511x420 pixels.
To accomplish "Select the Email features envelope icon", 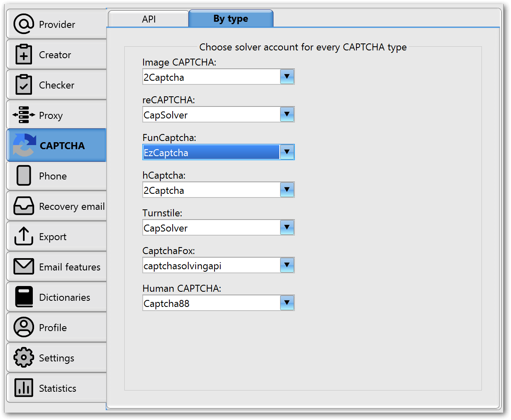I will (23, 266).
